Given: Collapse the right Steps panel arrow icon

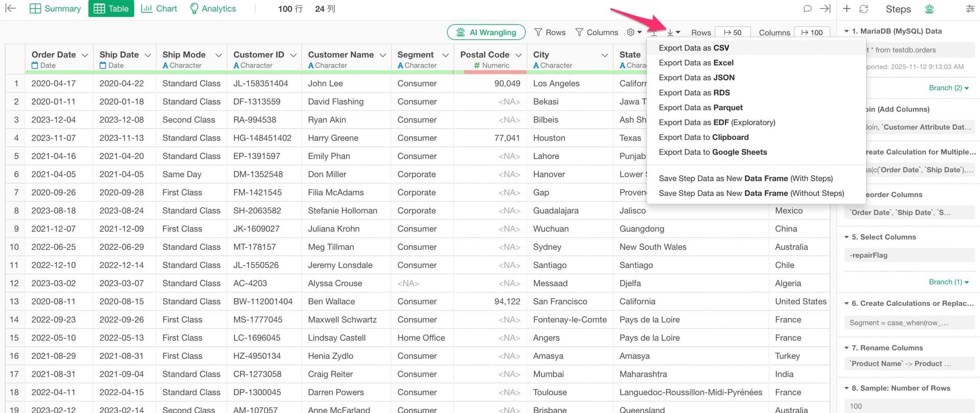Looking at the screenshot, I should coord(825,9).
